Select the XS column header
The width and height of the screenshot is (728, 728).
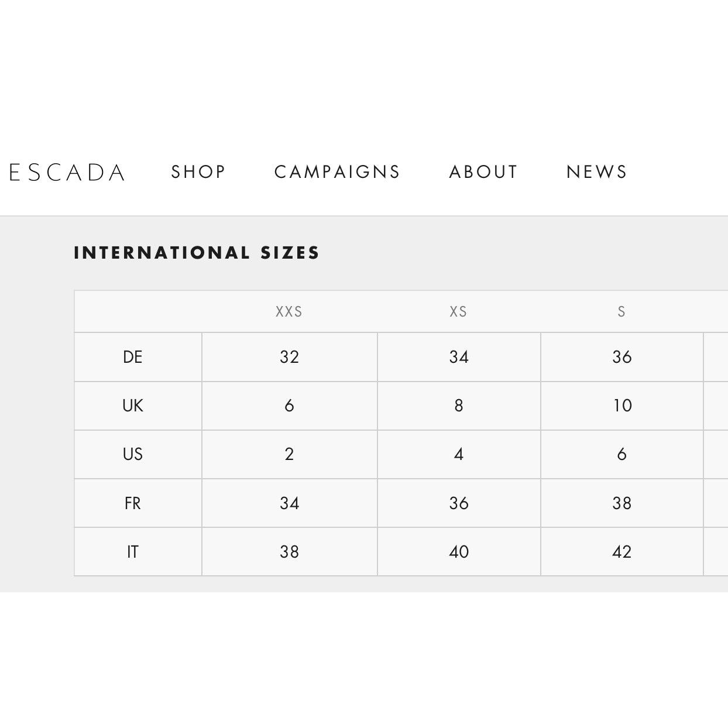pyautogui.click(x=458, y=311)
